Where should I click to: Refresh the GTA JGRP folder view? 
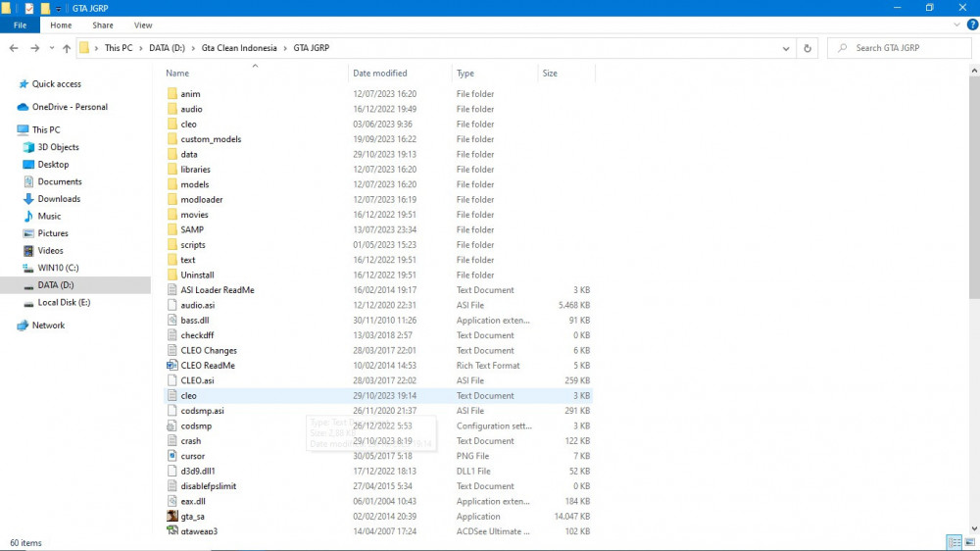808,48
